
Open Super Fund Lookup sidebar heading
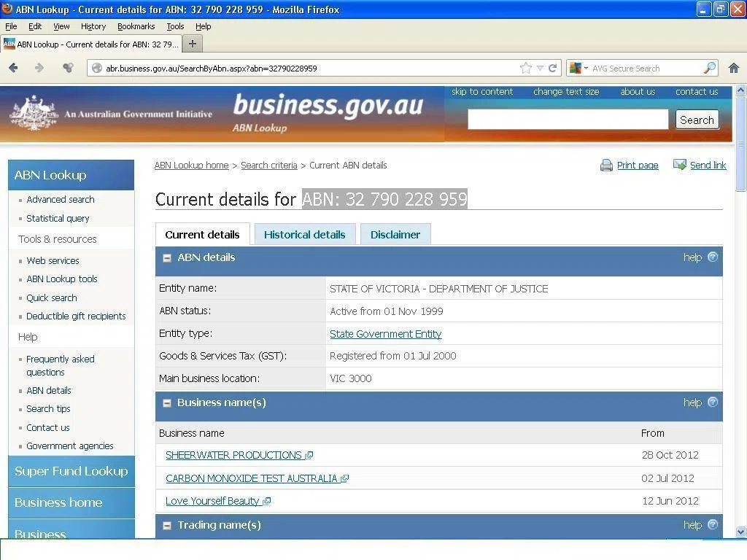click(x=71, y=471)
